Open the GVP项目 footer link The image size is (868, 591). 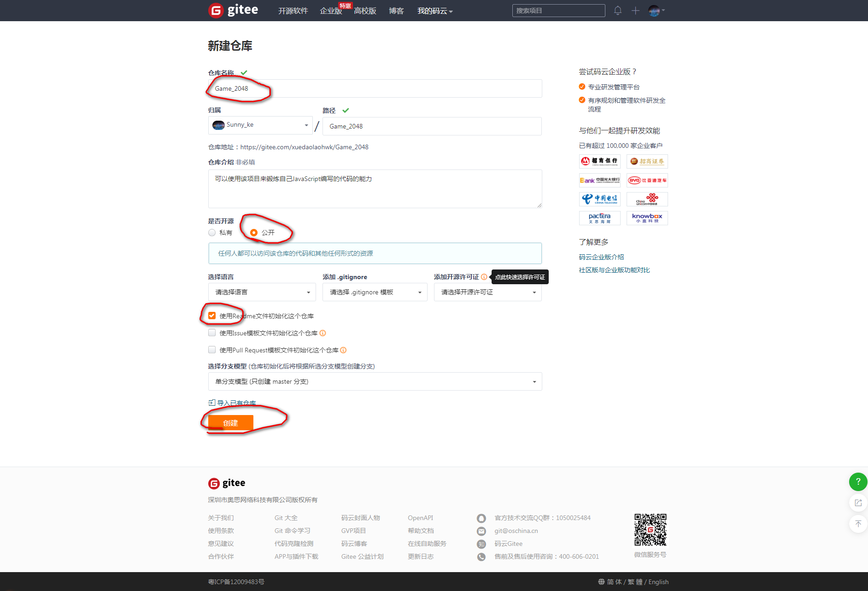353,531
